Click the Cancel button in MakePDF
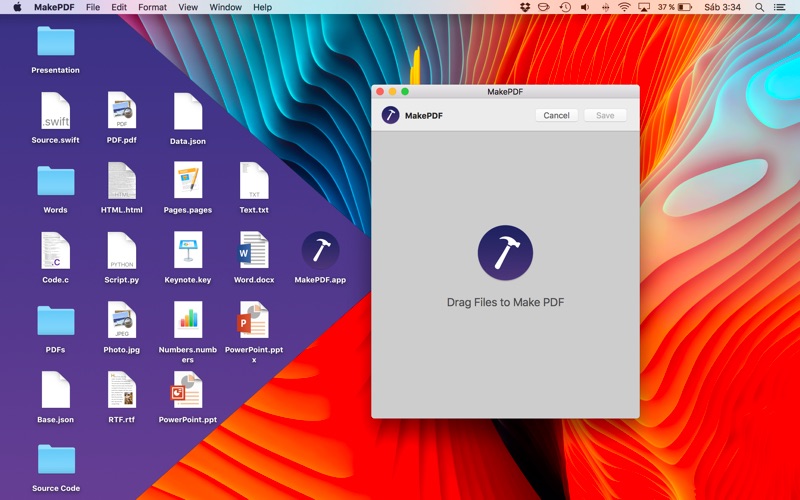Screen dimensions: 800x500 tap(556, 115)
